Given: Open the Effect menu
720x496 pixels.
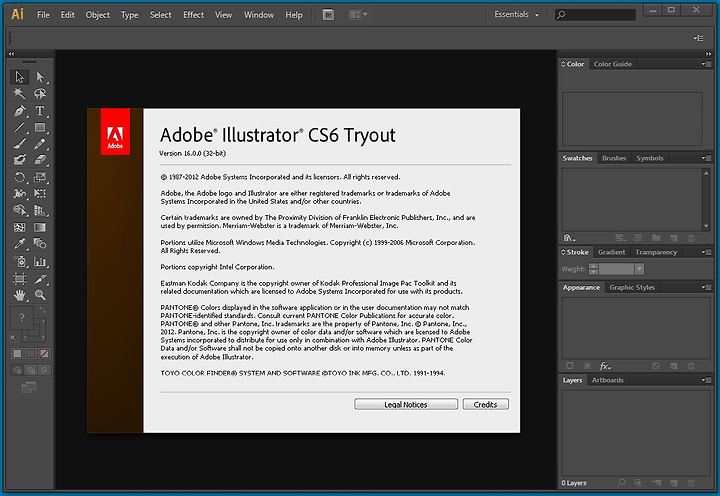Looking at the screenshot, I should tap(193, 15).
